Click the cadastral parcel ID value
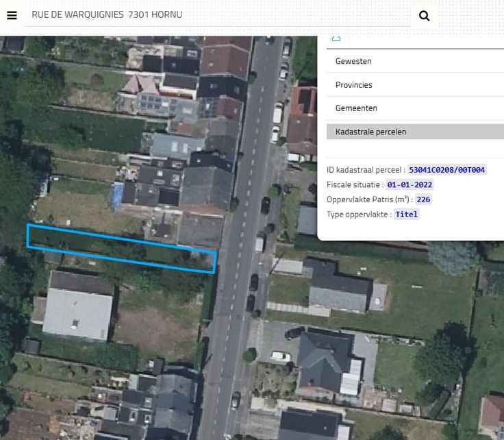The height and width of the screenshot is (440, 504). [446, 170]
